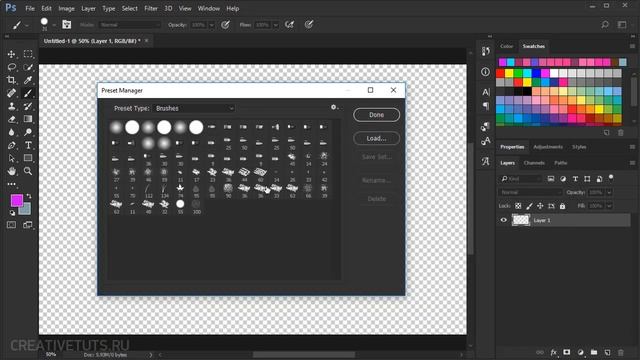Select the Eyedropper tool
Viewport: 640px width, 360px height.
[28, 80]
